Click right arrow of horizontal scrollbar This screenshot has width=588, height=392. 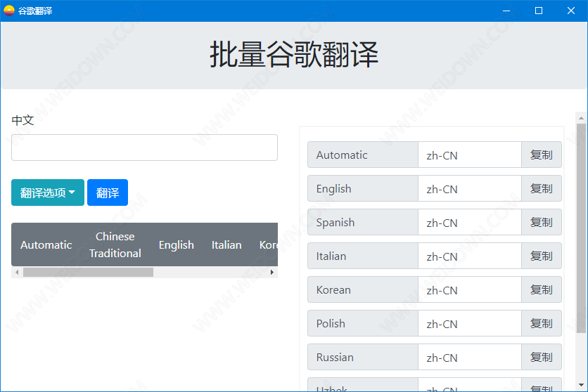(x=272, y=272)
